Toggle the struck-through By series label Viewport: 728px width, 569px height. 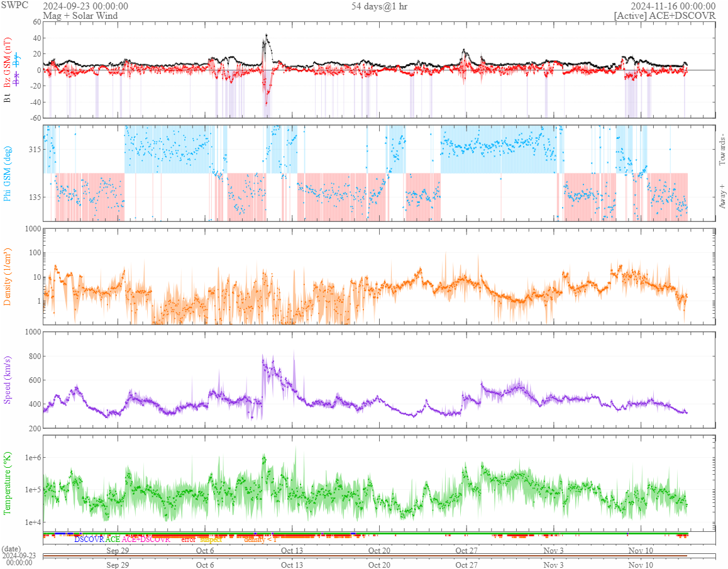17,60
